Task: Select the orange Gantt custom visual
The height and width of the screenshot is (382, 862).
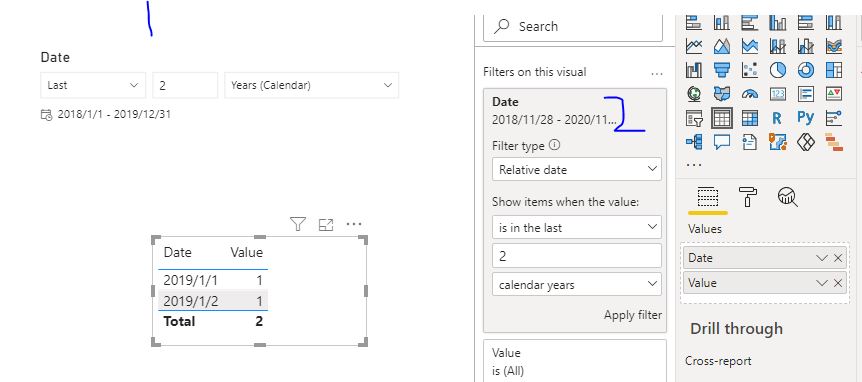Action: pos(834,142)
